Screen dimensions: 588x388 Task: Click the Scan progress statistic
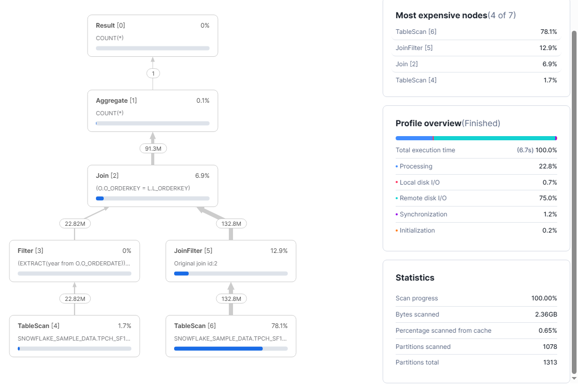tap(476, 298)
